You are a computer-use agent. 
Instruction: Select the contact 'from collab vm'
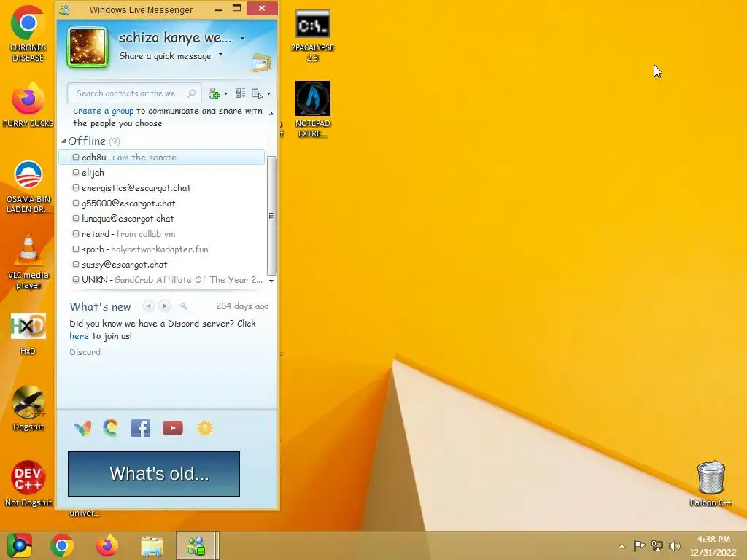tap(161, 234)
